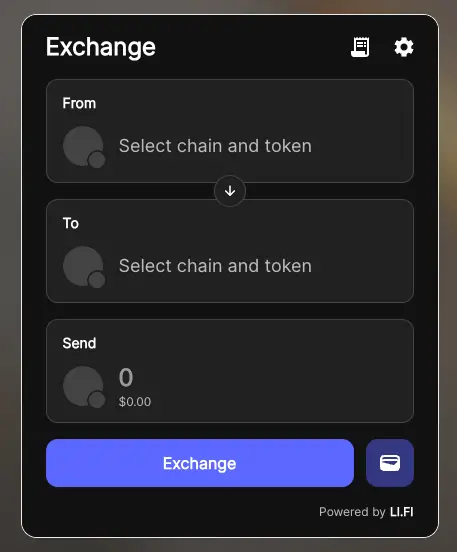Click the small chain badge in To card
Viewport: 457px width, 552px height.
pyautogui.click(x=96, y=280)
